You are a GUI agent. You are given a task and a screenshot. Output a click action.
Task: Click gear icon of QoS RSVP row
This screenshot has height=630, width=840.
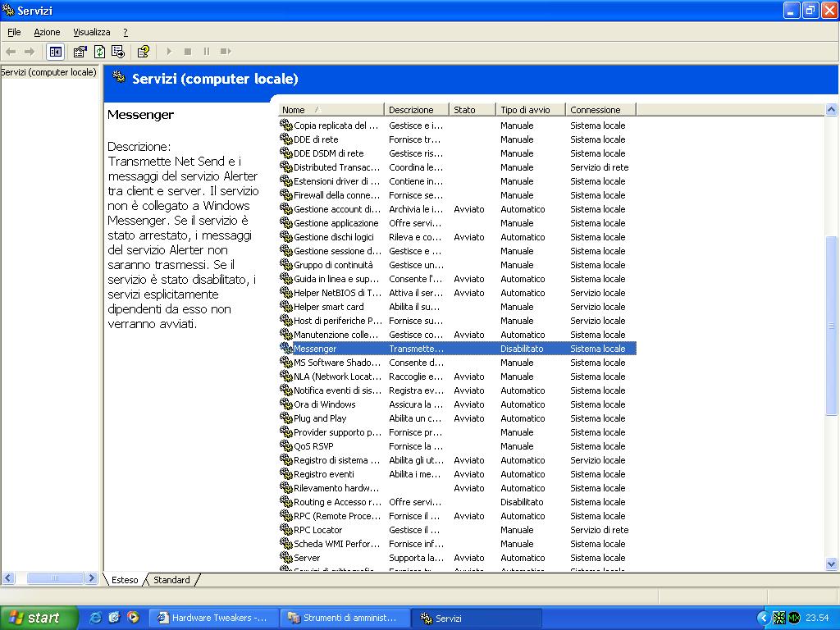[286, 445]
